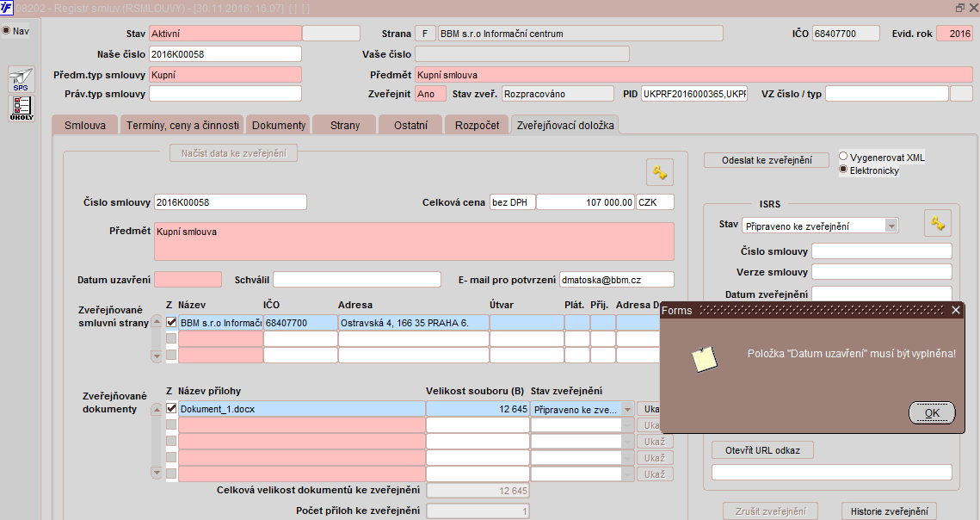Click OK in the Forms dialog

pos(932,412)
